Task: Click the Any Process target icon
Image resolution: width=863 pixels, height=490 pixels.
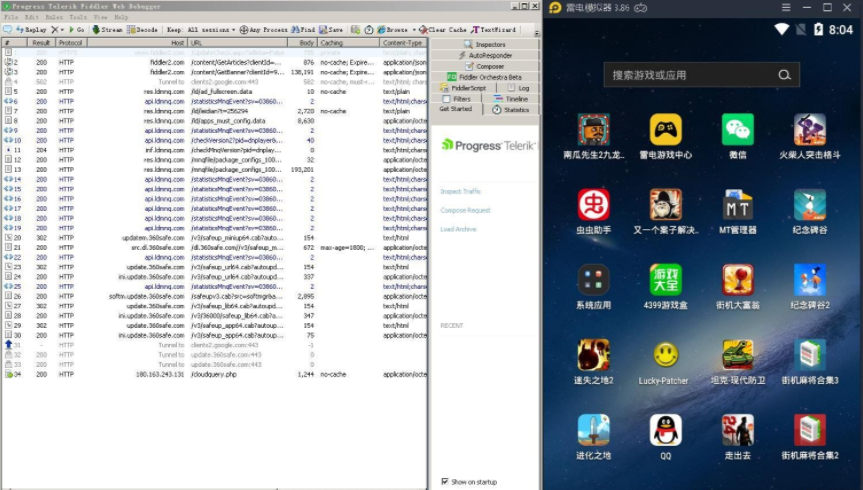Action: pyautogui.click(x=244, y=29)
